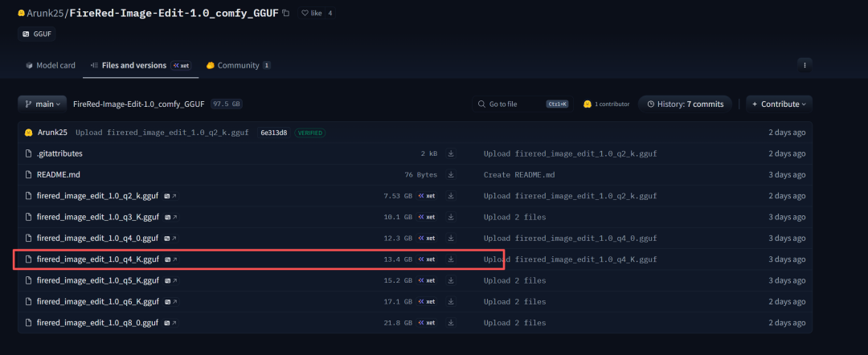Viewport: 868px width, 355px height.
Task: Download the q3_K gguf file
Action: pos(451,217)
